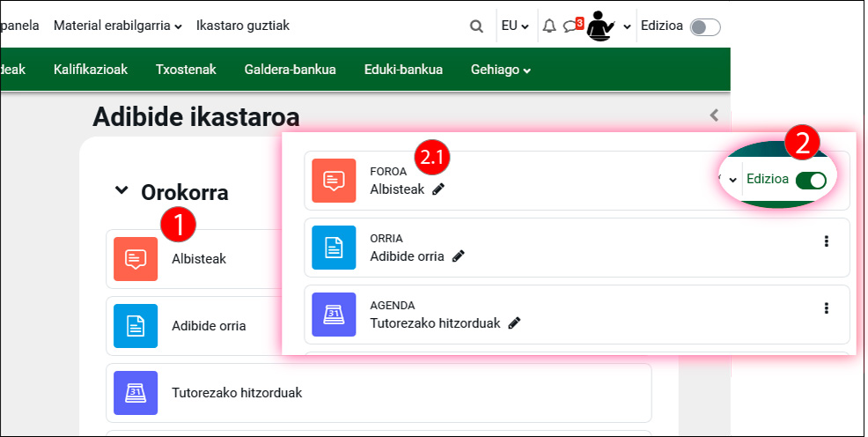This screenshot has height=437, width=868.
Task: Click the search magnifier icon in top bar
Action: pos(476,26)
